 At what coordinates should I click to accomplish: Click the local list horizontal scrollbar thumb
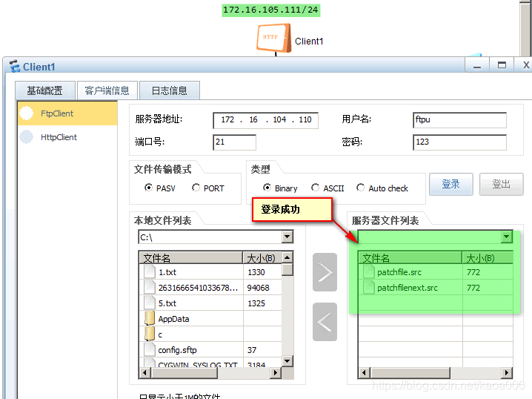click(184, 372)
